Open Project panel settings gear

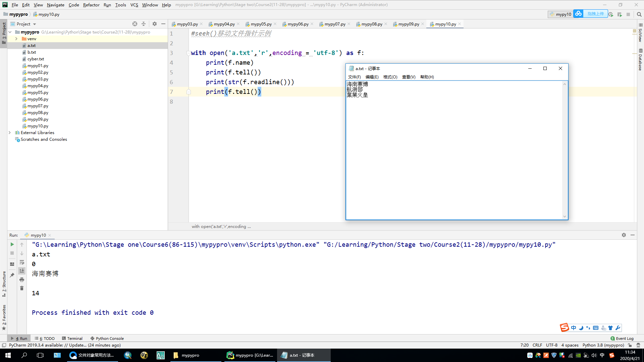(x=155, y=24)
